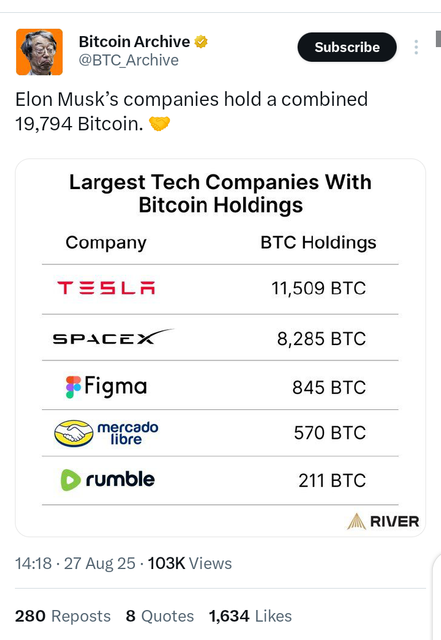Image resolution: width=441 pixels, height=640 pixels.
Task: Click the River logo watermark
Action: coord(383,521)
